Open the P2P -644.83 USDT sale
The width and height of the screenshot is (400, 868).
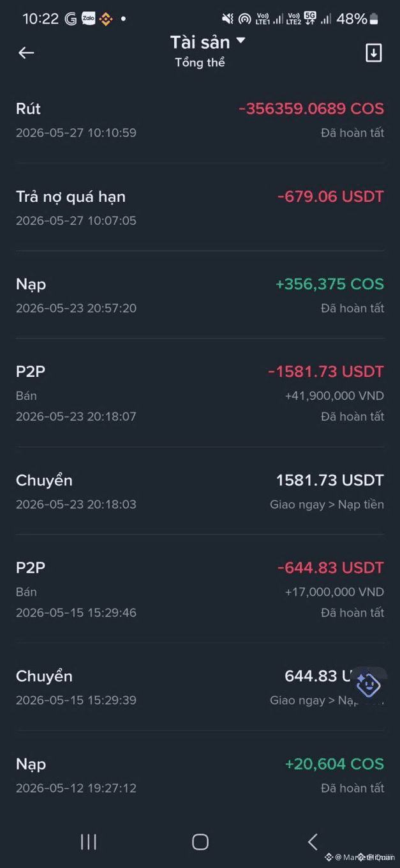point(200,589)
